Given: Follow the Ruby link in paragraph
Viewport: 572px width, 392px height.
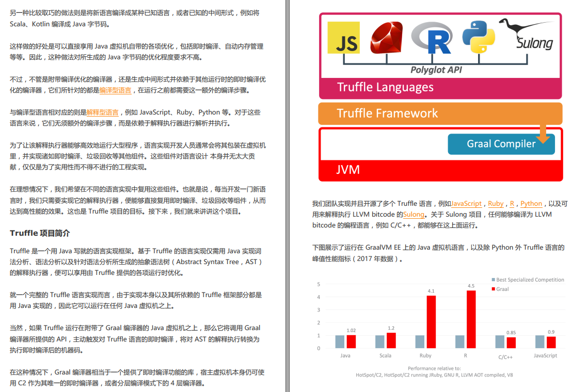Looking at the screenshot, I should click(x=496, y=204).
